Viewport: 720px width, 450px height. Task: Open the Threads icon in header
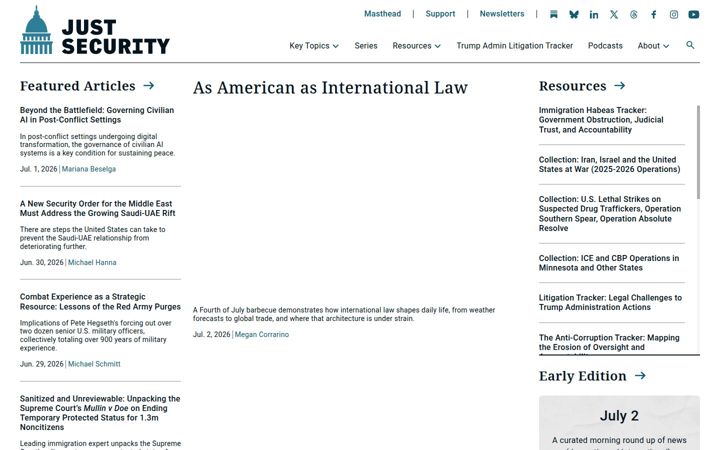(x=634, y=15)
